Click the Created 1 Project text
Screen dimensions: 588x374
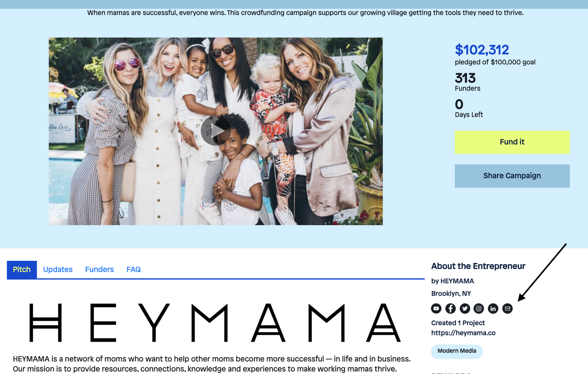[458, 323]
